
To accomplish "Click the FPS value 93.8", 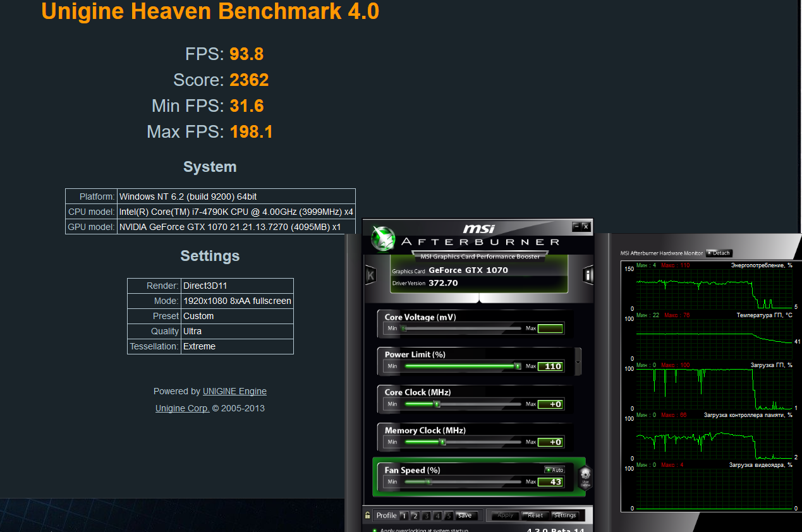I will 246,54.
